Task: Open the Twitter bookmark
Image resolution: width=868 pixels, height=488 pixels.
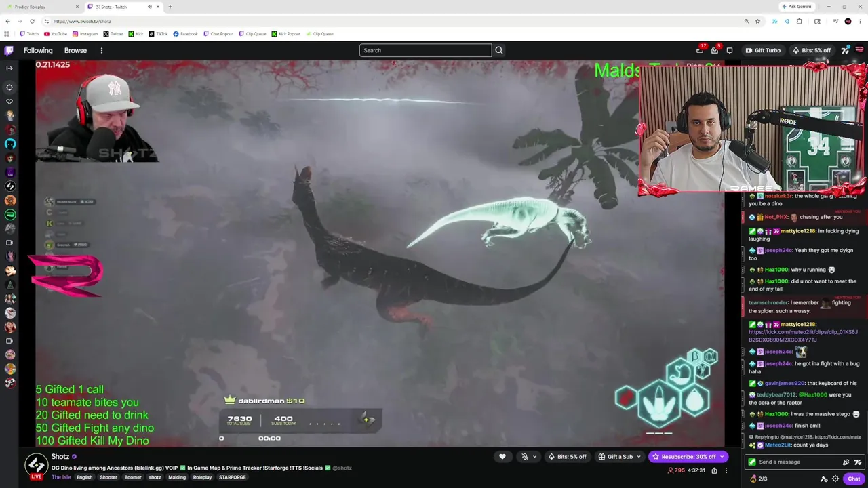Action: [113, 34]
